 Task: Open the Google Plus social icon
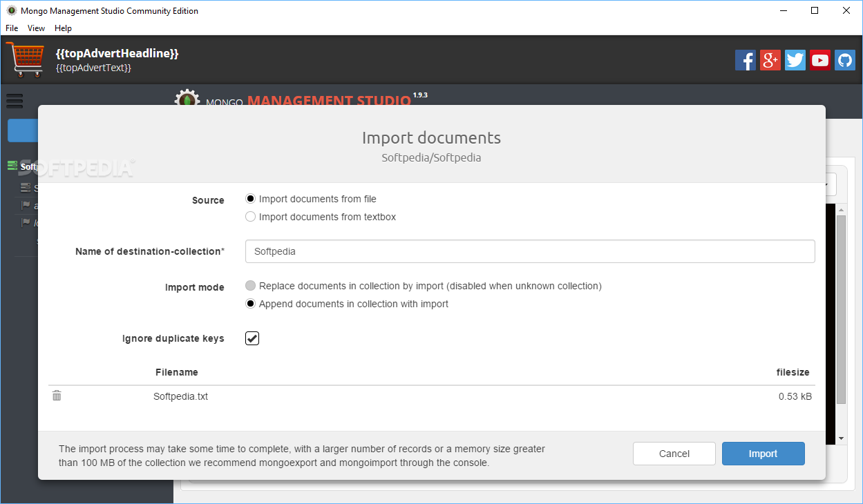(x=770, y=60)
